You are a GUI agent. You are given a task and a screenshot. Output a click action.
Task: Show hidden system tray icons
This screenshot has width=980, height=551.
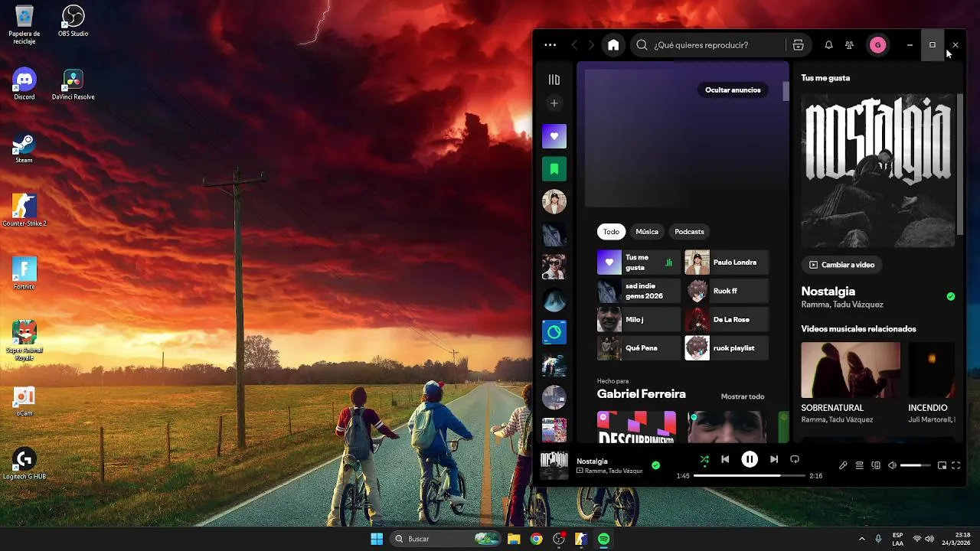click(x=862, y=539)
